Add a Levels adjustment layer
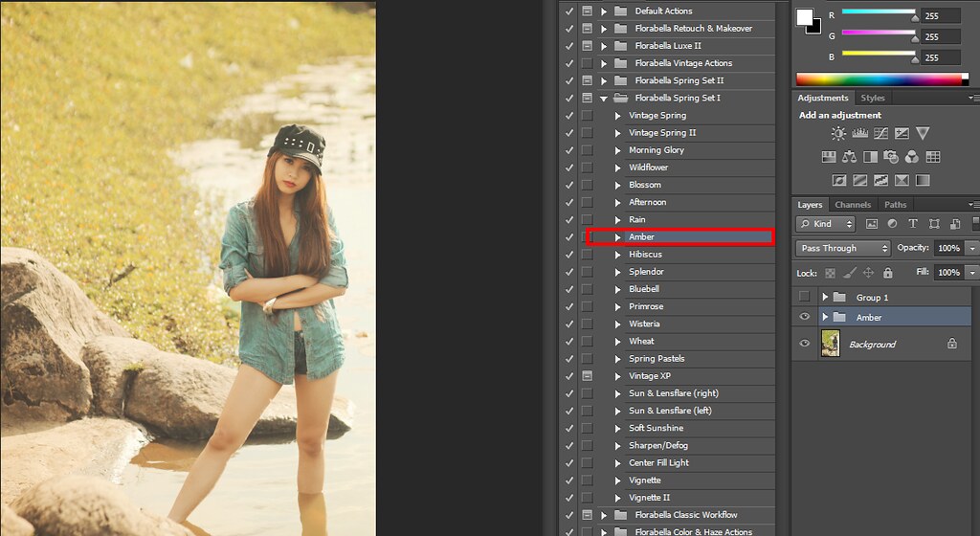Viewport: 980px width, 536px height. (859, 133)
